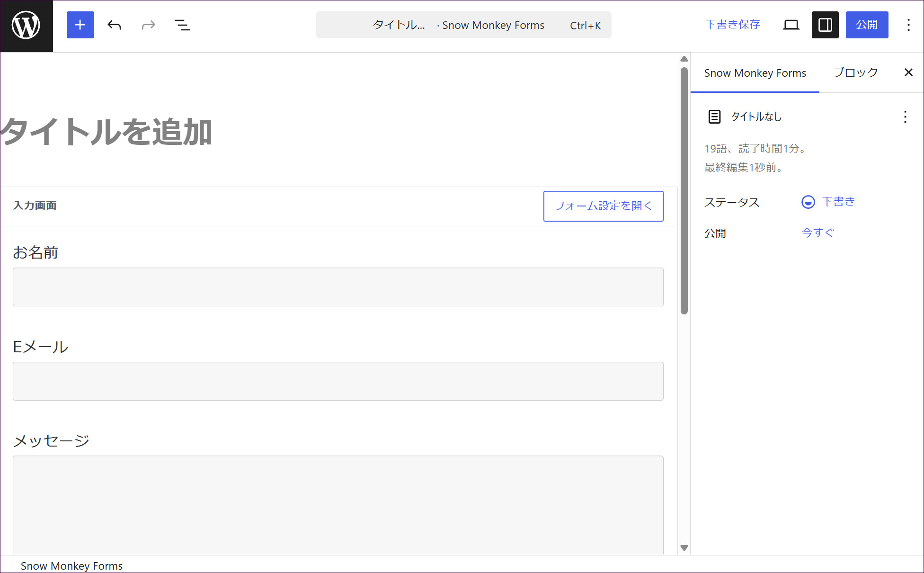924x573 pixels.
Task: Toggle the settings sidebar panel
Action: pos(825,25)
